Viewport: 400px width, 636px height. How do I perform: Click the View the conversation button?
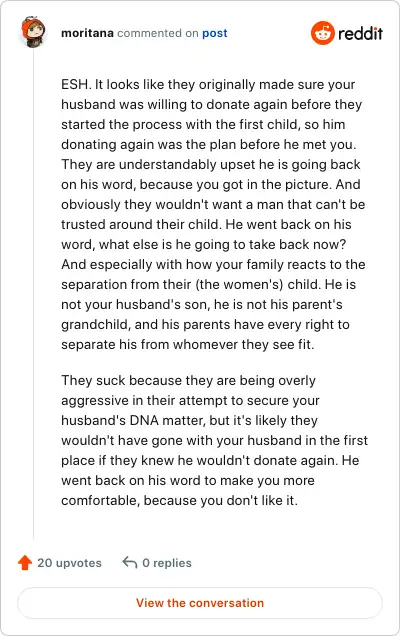click(x=200, y=603)
